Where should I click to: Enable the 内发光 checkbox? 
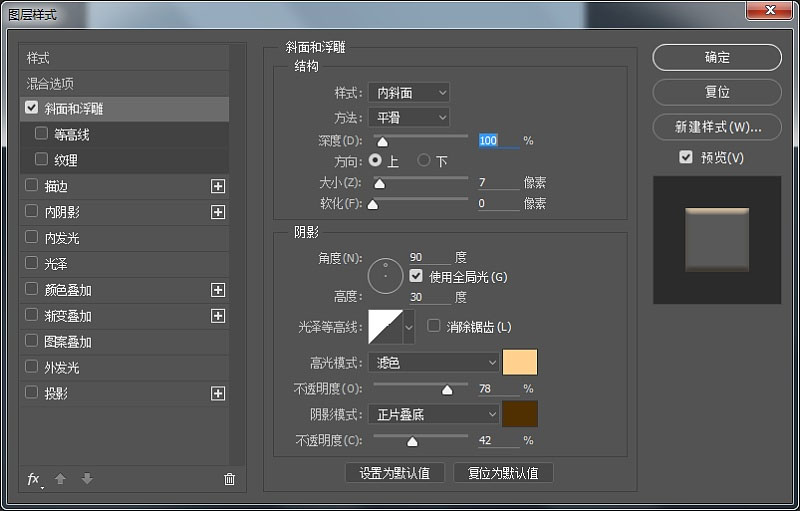[32, 237]
